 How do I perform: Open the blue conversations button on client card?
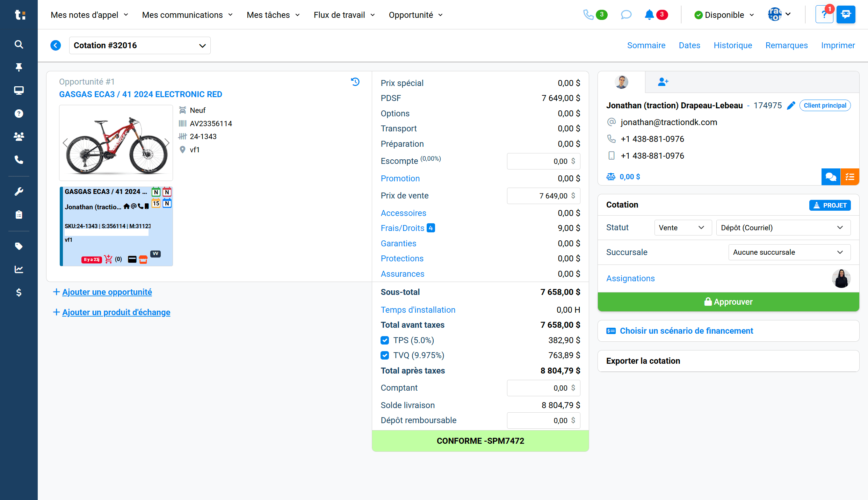831,177
